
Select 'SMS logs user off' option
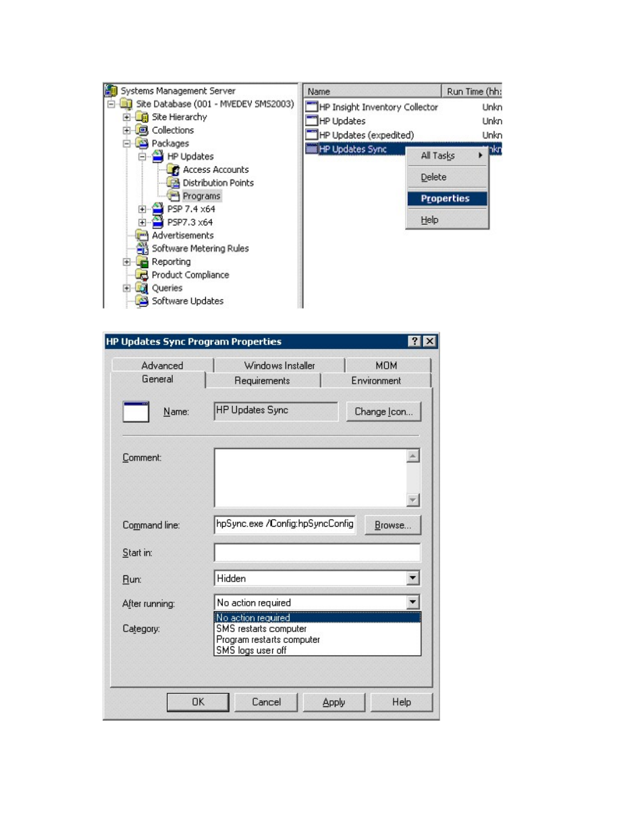click(x=317, y=650)
